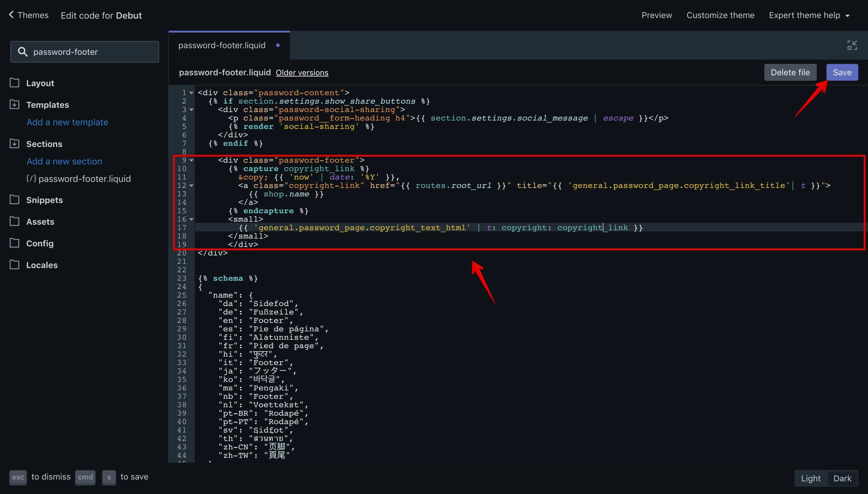This screenshot has height=494, width=868.
Task: Click the "Voettekst" value on line 38
Action: pos(276,405)
